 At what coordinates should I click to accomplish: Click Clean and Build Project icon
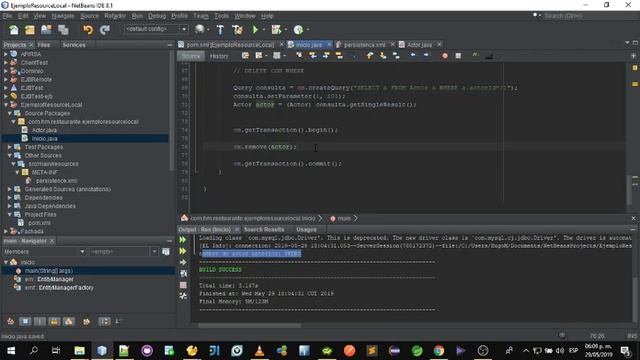coord(237,29)
